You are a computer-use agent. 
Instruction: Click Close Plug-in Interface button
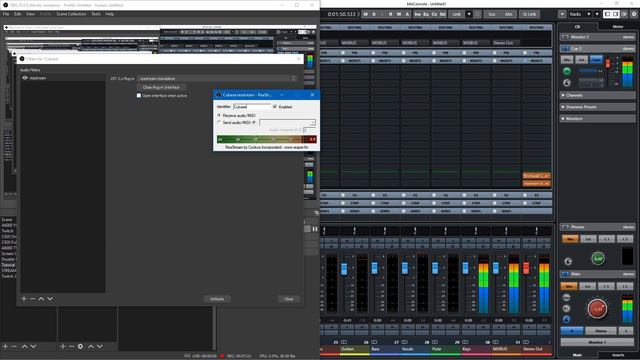pyautogui.click(x=161, y=87)
